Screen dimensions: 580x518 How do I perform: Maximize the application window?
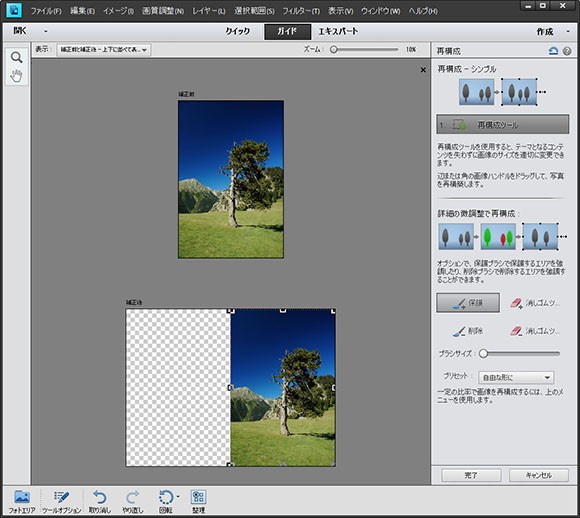[x=543, y=6]
